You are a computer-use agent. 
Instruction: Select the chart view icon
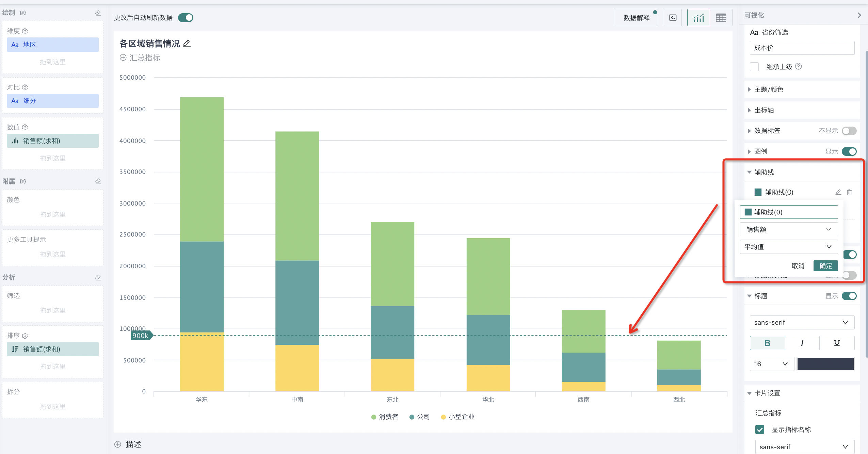pyautogui.click(x=698, y=18)
